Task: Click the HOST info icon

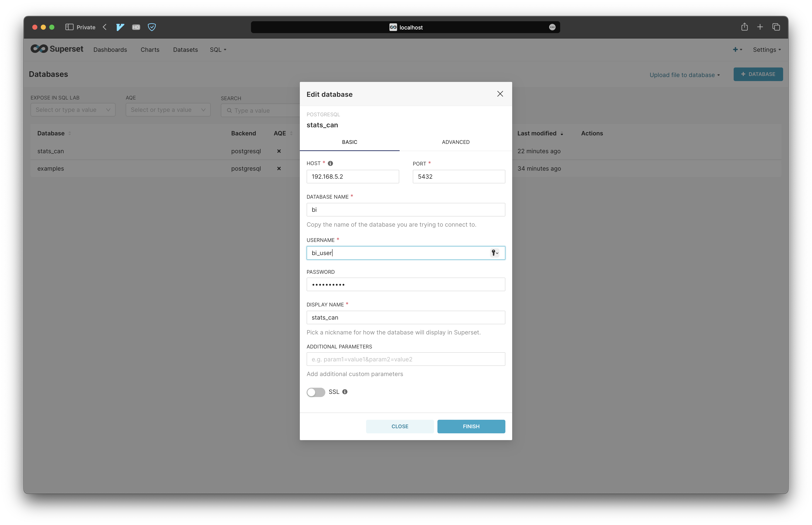Action: tap(330, 163)
